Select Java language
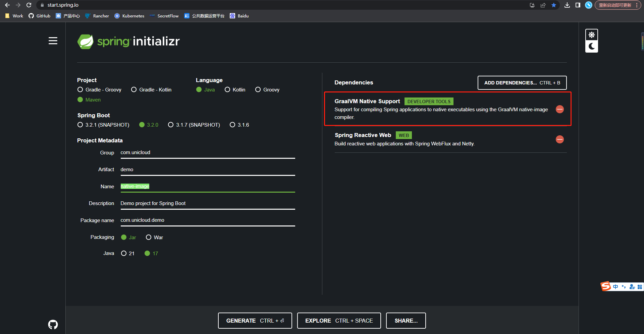644x334 pixels. point(206,90)
